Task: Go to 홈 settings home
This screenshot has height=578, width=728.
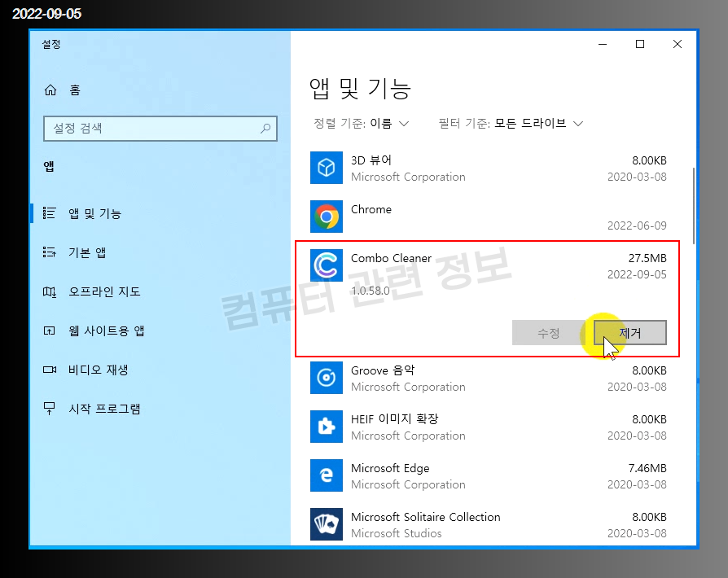Action: pos(75,90)
